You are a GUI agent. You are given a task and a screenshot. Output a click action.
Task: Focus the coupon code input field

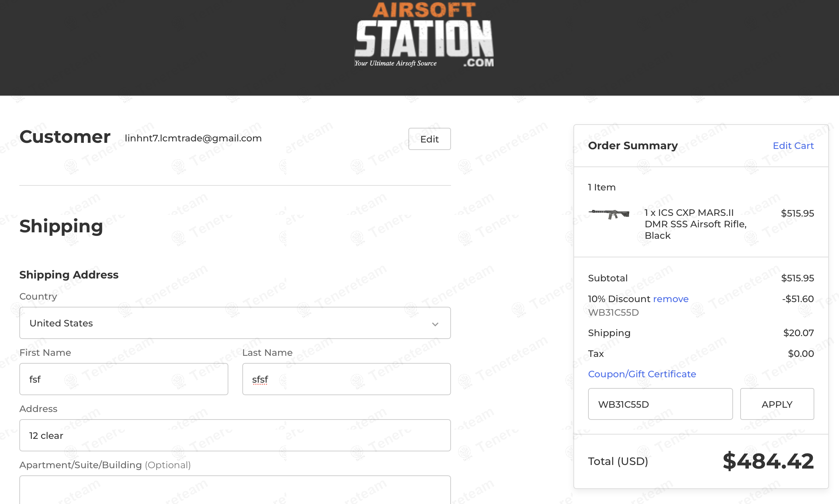(x=660, y=404)
